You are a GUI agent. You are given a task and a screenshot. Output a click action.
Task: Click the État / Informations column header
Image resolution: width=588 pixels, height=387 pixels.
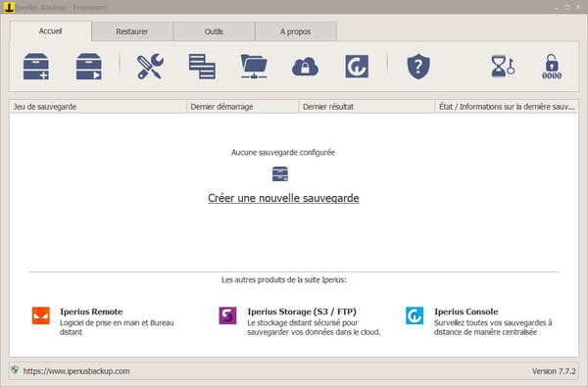(507, 107)
